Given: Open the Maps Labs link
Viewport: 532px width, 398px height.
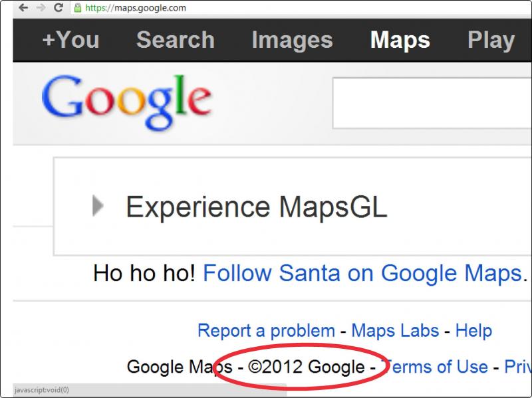Looking at the screenshot, I should point(395,330).
